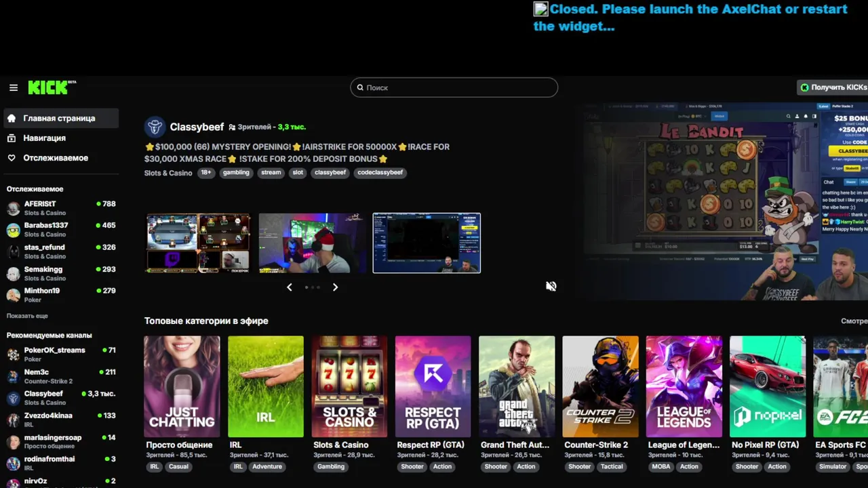
Task: Open Отслеживаемое menu item
Action: [61, 158]
